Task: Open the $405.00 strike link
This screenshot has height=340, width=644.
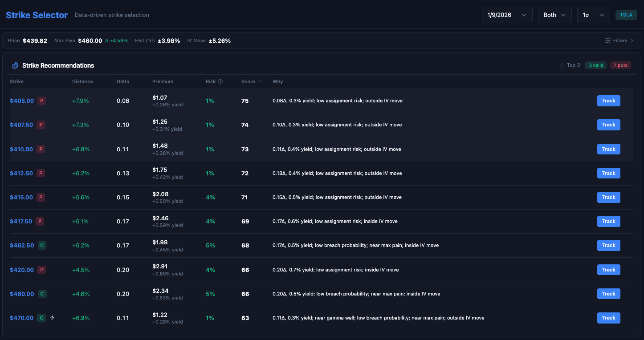Action: coord(22,101)
